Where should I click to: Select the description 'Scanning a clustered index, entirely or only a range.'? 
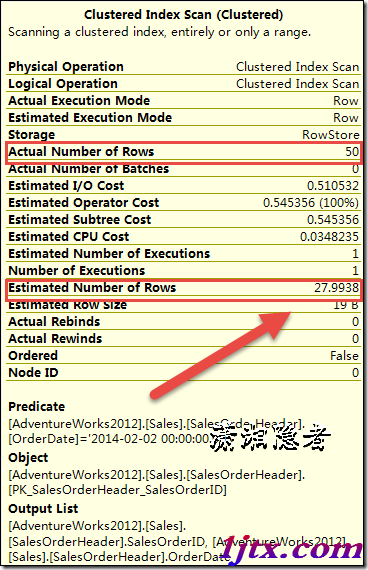(160, 32)
